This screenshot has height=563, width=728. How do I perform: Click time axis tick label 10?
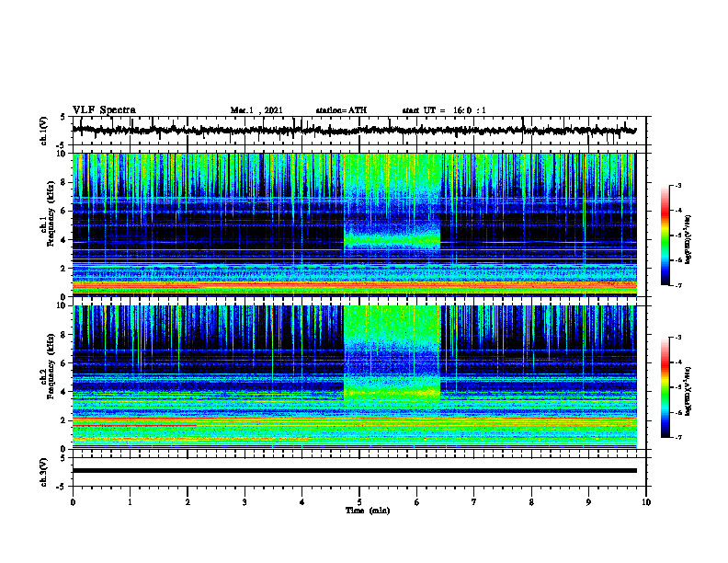pyautogui.click(x=646, y=502)
